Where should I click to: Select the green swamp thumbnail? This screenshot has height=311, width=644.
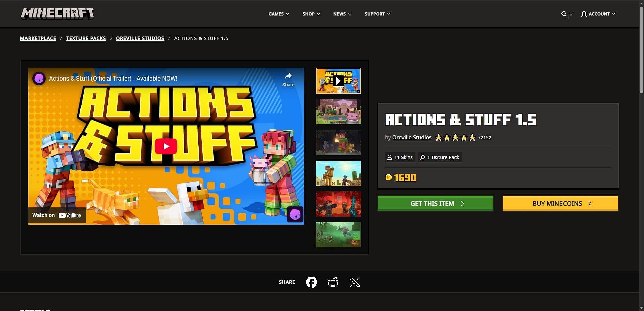338,235
